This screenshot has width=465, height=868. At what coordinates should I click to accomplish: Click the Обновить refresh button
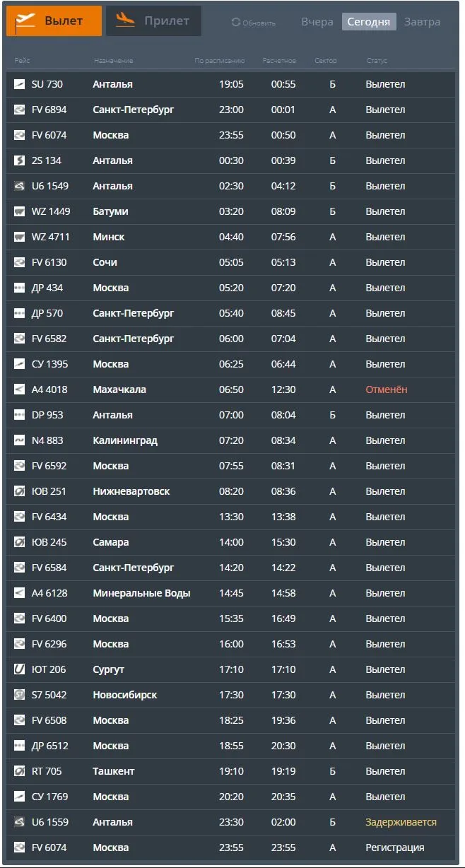click(254, 23)
